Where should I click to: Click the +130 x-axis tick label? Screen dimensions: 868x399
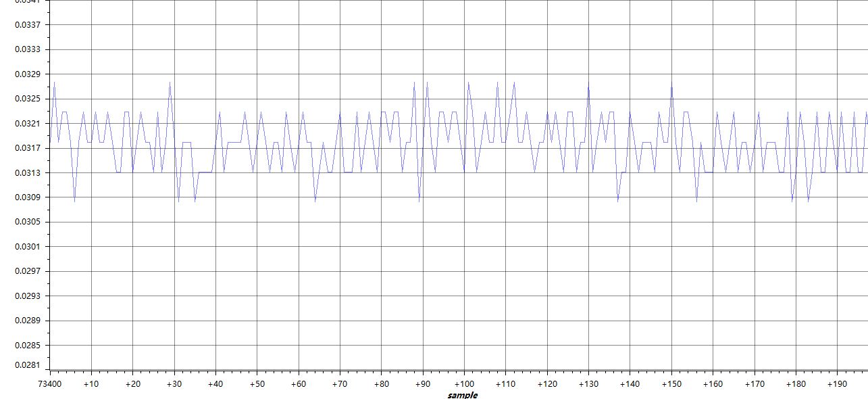(x=588, y=383)
